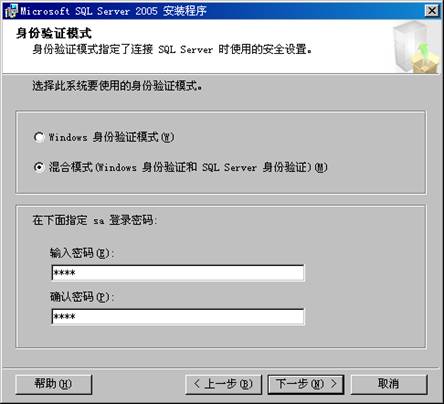
Task: Close the SQL Server 2005 setup window
Action: 432,11
